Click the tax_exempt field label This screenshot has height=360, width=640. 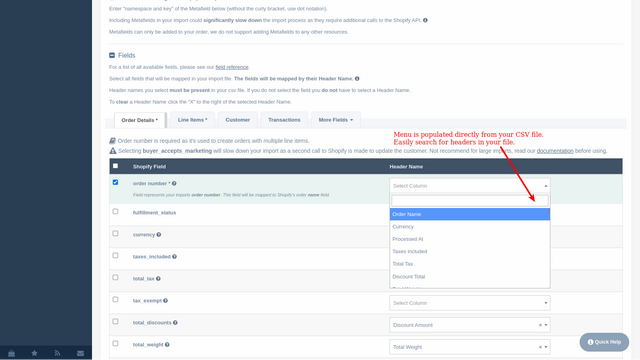pyautogui.click(x=147, y=300)
